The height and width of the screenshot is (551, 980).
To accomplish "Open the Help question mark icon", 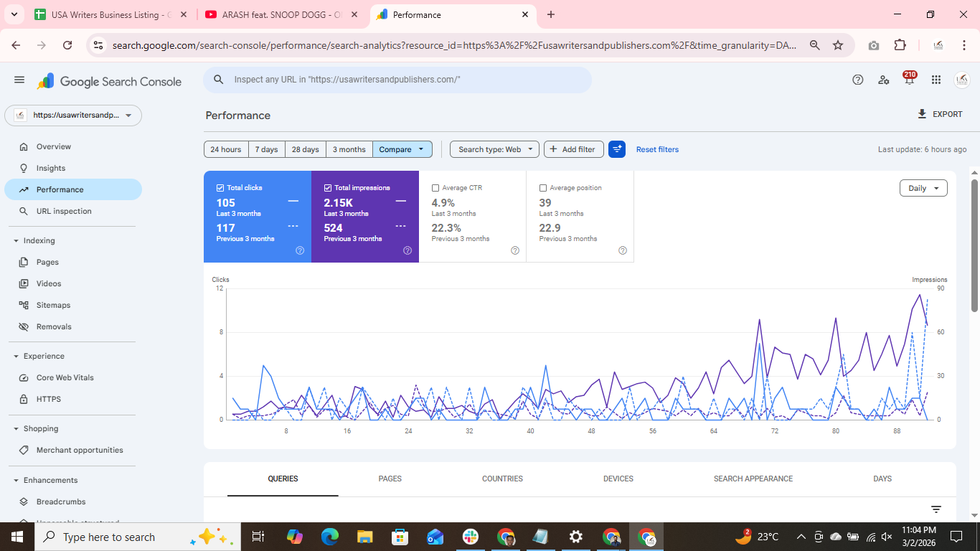I will click(857, 80).
